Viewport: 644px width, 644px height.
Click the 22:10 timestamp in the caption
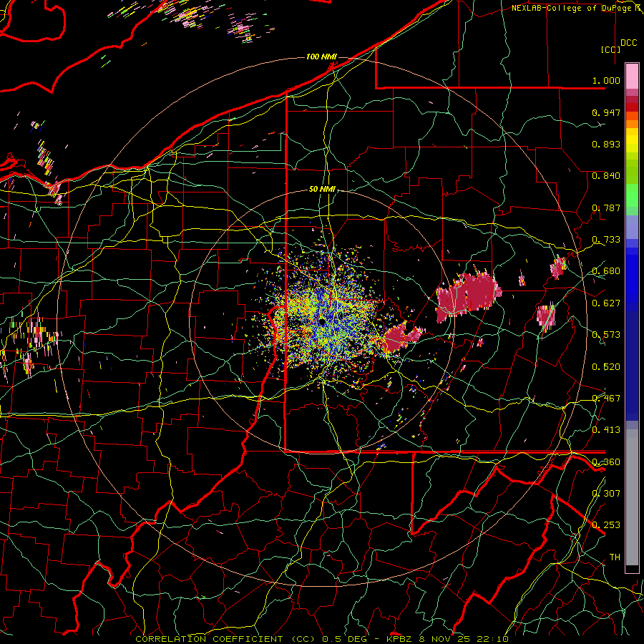coord(492,639)
